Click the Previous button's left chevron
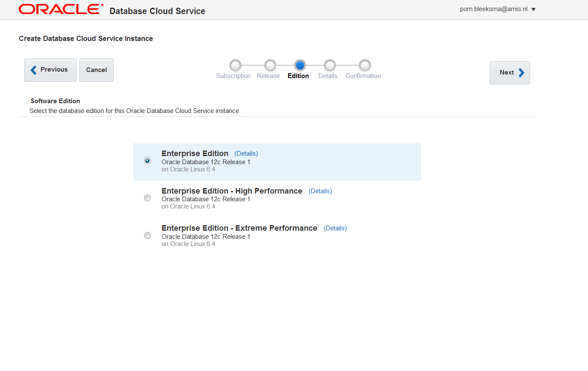Viewport: 588px width, 371px height. 34,70
